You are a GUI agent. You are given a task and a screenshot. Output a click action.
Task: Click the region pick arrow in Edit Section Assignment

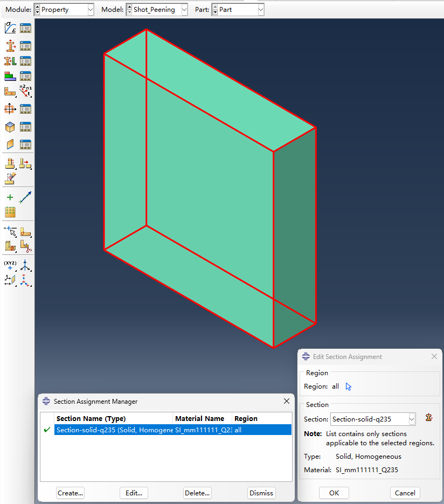tap(348, 386)
